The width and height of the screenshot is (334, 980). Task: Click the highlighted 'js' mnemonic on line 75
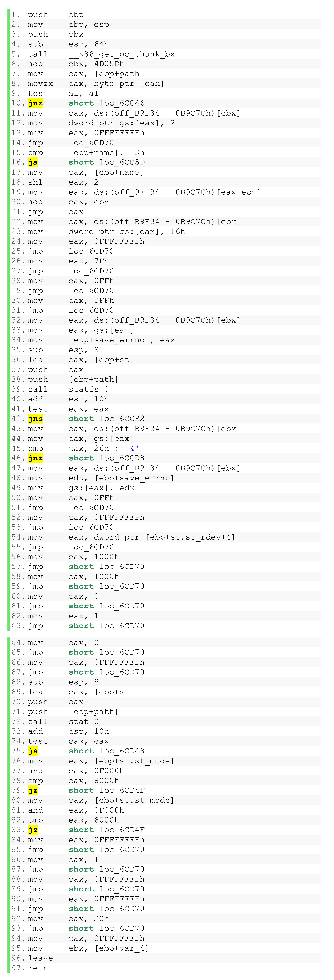33,751
